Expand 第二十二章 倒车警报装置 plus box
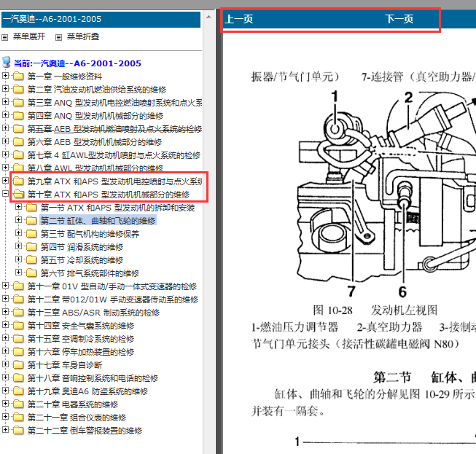Viewport: 476px width, 454px height. 5,430
